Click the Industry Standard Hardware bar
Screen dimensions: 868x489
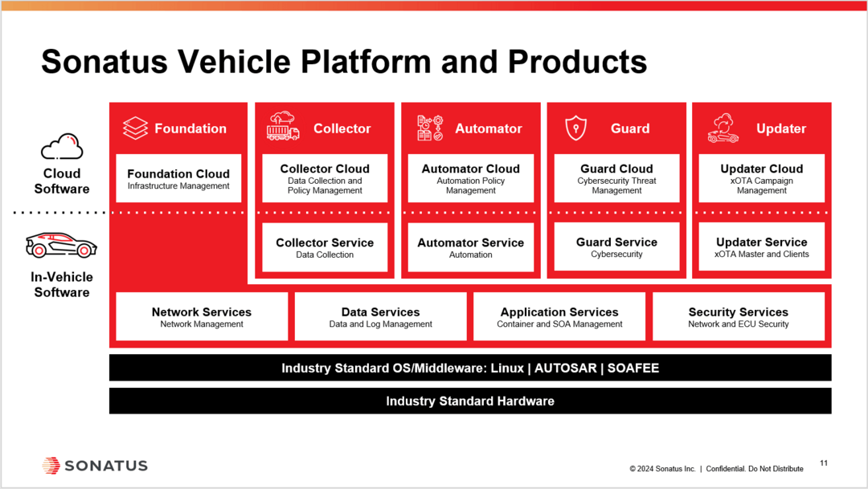[x=470, y=401]
